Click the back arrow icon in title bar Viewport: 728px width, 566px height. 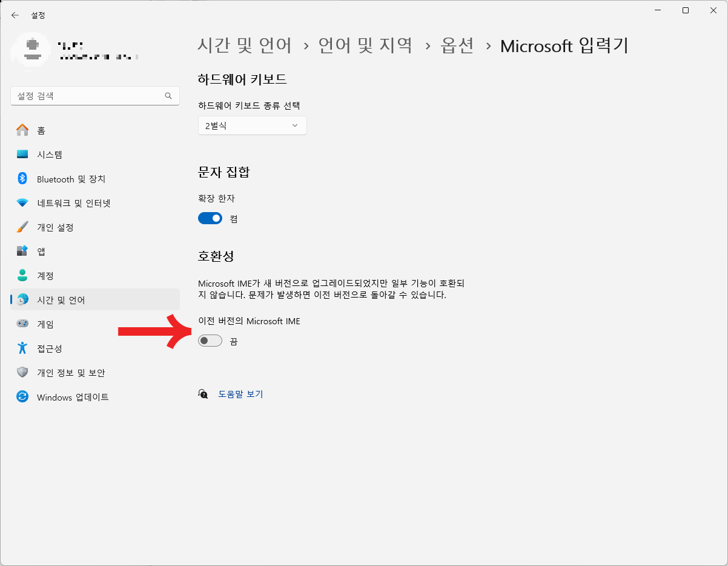point(15,15)
